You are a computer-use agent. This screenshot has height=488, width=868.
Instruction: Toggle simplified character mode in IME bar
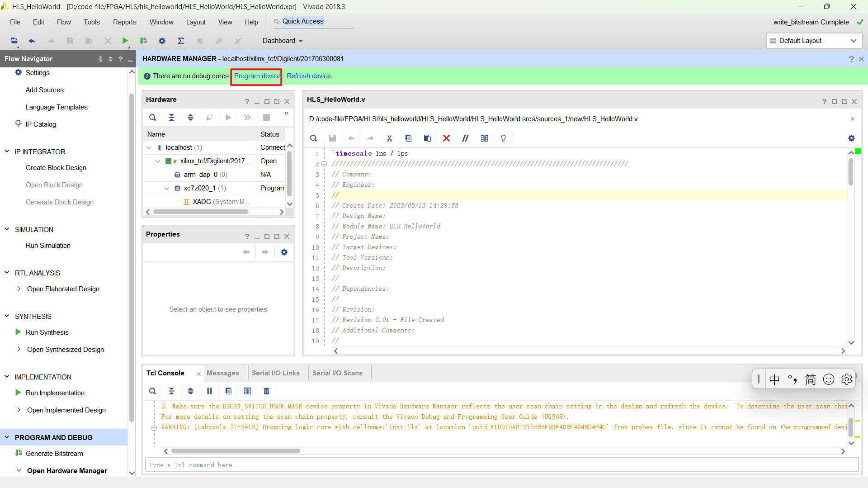811,379
